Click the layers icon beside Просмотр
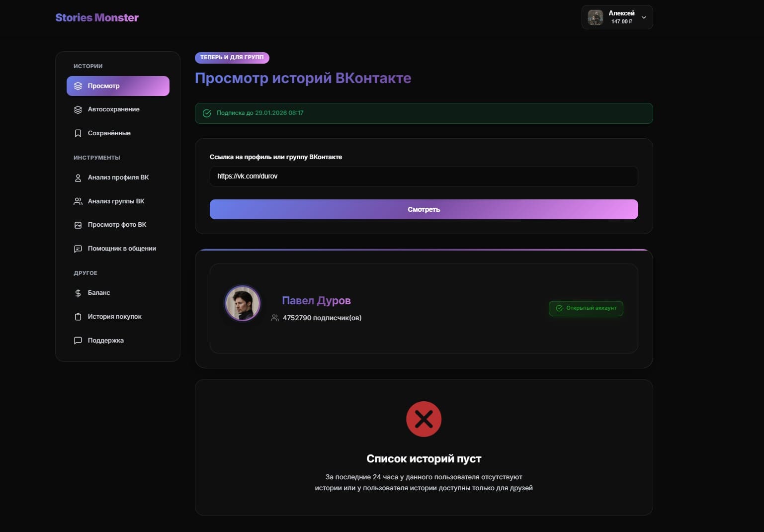This screenshot has width=764, height=532. coord(78,86)
